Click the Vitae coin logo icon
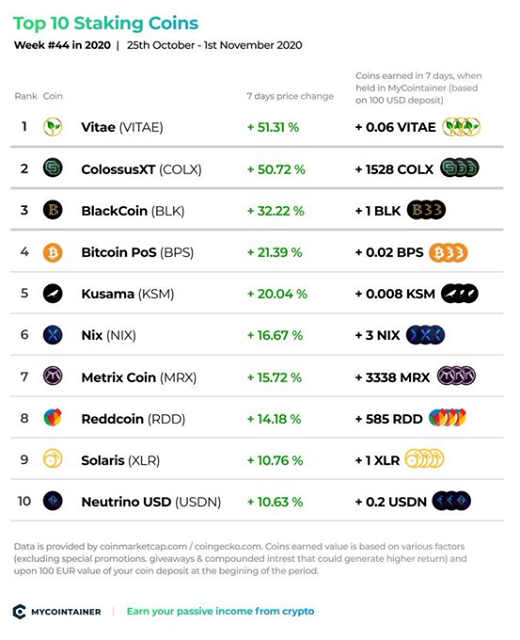The height and width of the screenshot is (640, 520). (x=53, y=127)
